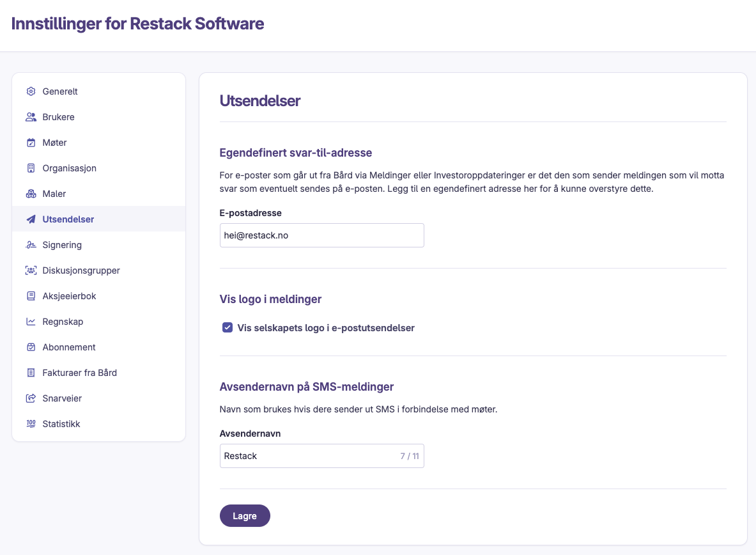
Task: Click the receipt icon beside Fakturaer fra Bård
Action: pyautogui.click(x=31, y=373)
